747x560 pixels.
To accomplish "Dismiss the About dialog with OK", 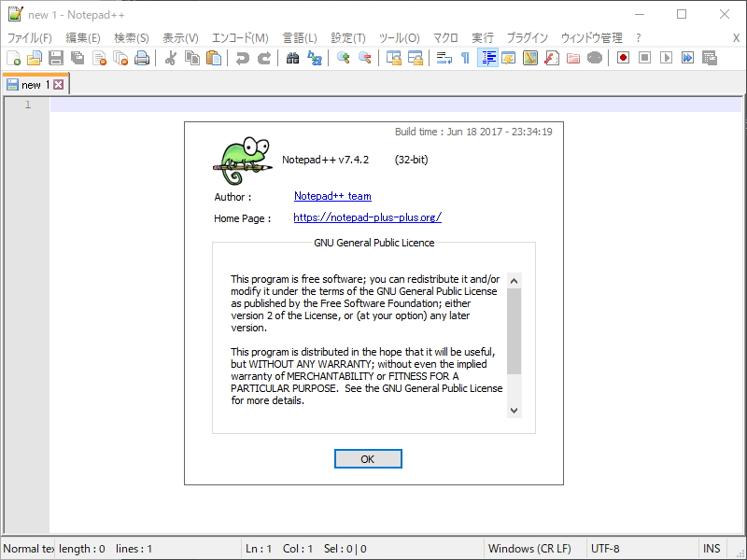I will pos(368,458).
